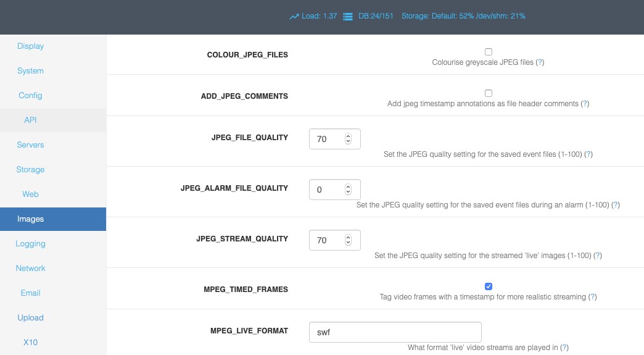Image resolution: width=644 pixels, height=355 pixels.
Task: Click the database stack icon
Action: tap(348, 17)
